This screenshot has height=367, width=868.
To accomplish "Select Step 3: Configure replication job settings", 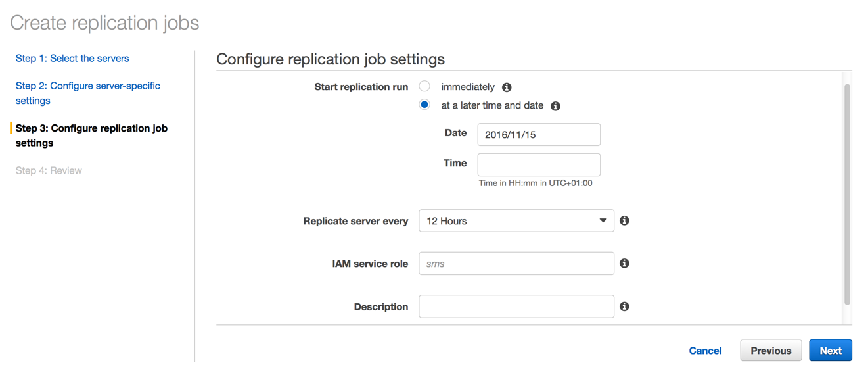I will 91,135.
